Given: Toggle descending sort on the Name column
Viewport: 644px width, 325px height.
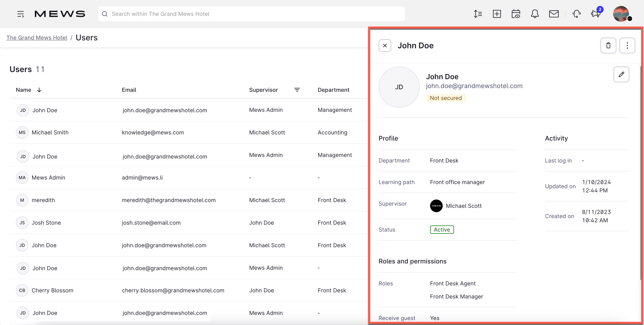Looking at the screenshot, I should [39, 90].
